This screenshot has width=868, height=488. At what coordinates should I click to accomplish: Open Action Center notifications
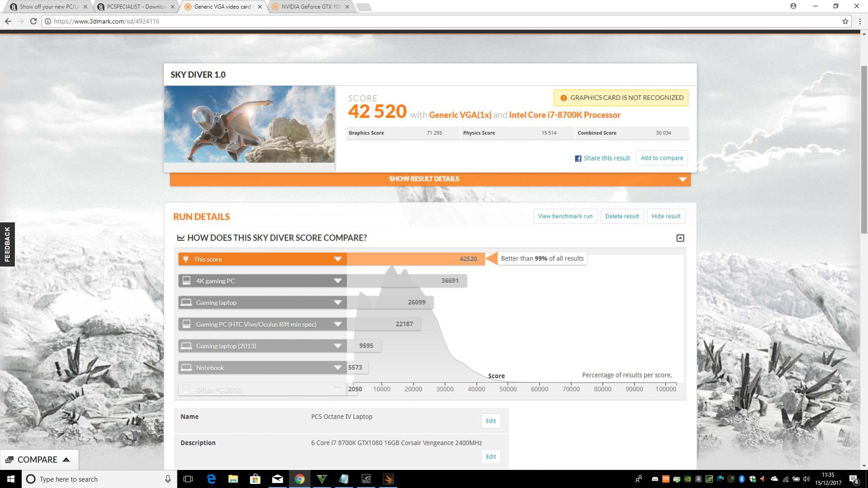pyautogui.click(x=854, y=479)
